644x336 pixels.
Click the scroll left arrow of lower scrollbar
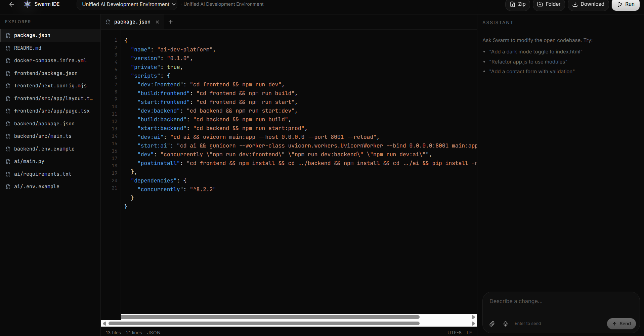click(x=104, y=324)
